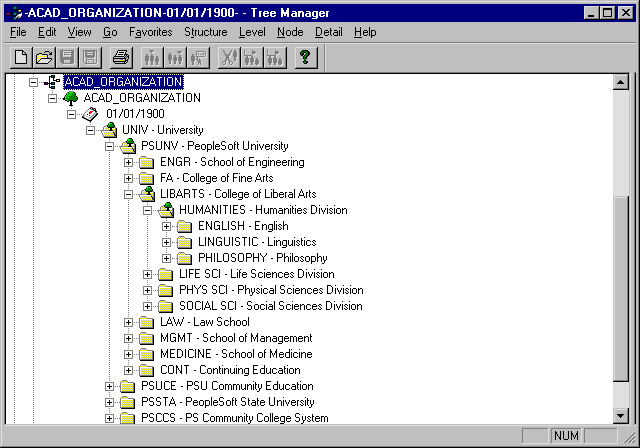The width and height of the screenshot is (640, 448).
Task: Open the File menu
Action: coord(18,32)
